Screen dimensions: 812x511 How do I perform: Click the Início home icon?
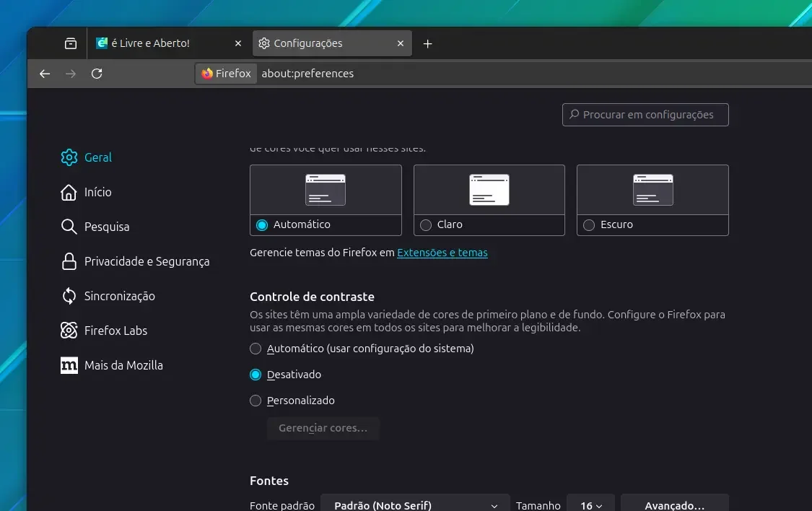(x=69, y=192)
